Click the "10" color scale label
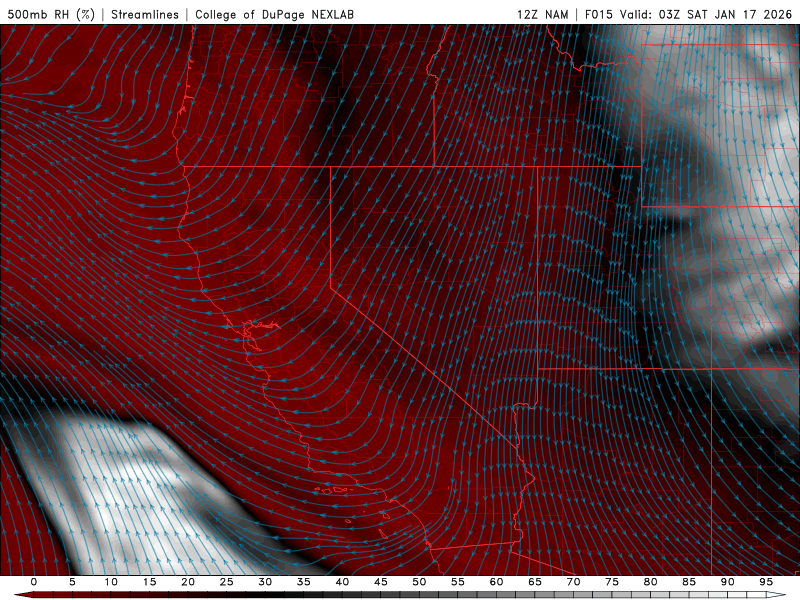Viewport: 800px width, 600px height. pyautogui.click(x=111, y=582)
